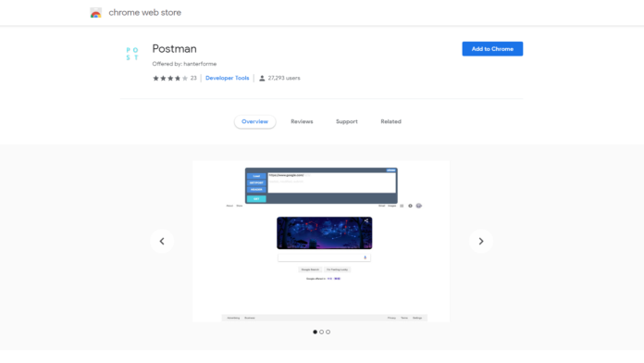The image size is (644, 363).
Task: Open the Developer Tools category link
Action: tap(227, 78)
